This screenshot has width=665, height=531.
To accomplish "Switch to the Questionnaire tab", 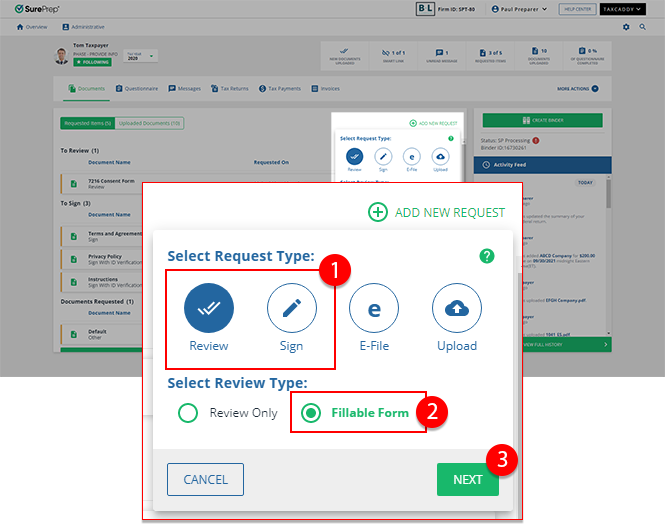I will click(137, 89).
